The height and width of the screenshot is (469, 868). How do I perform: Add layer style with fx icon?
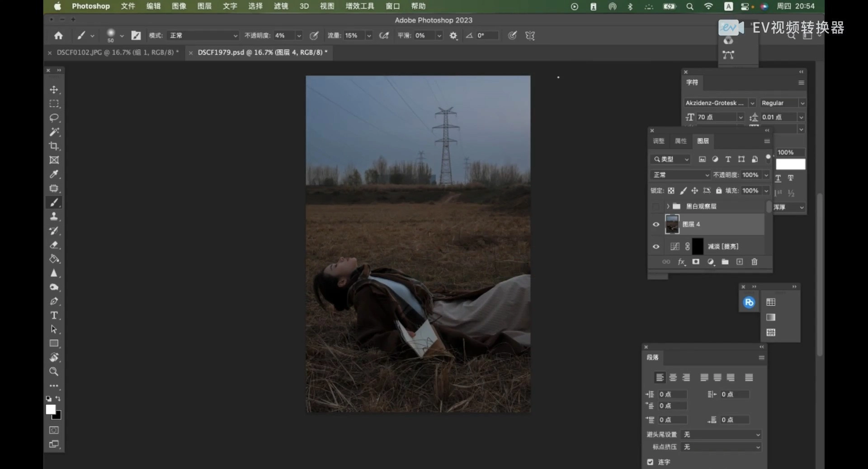(681, 262)
